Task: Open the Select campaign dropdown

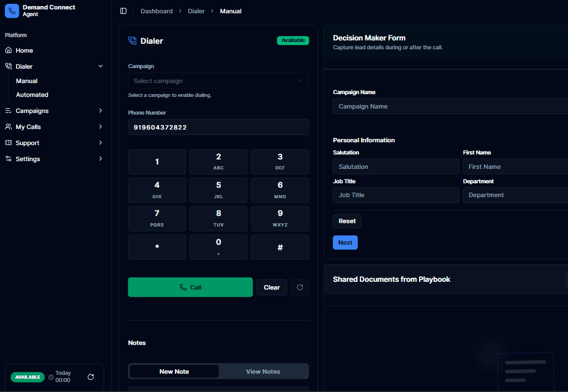Action: click(x=218, y=80)
